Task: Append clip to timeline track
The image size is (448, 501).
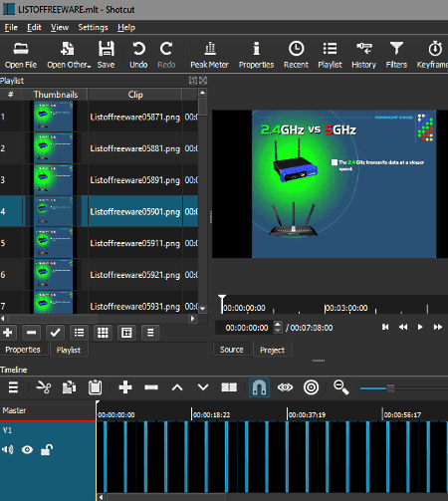Action: (x=125, y=387)
